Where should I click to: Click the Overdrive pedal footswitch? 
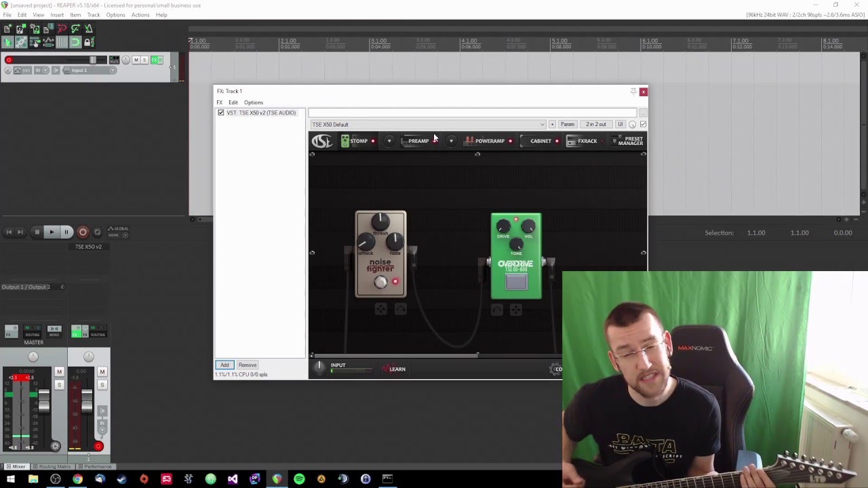(516, 282)
